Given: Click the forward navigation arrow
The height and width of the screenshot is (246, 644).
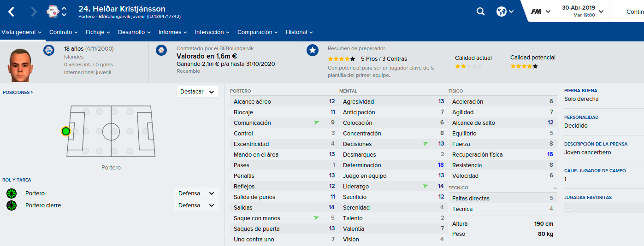Looking at the screenshot, I should point(34,12).
